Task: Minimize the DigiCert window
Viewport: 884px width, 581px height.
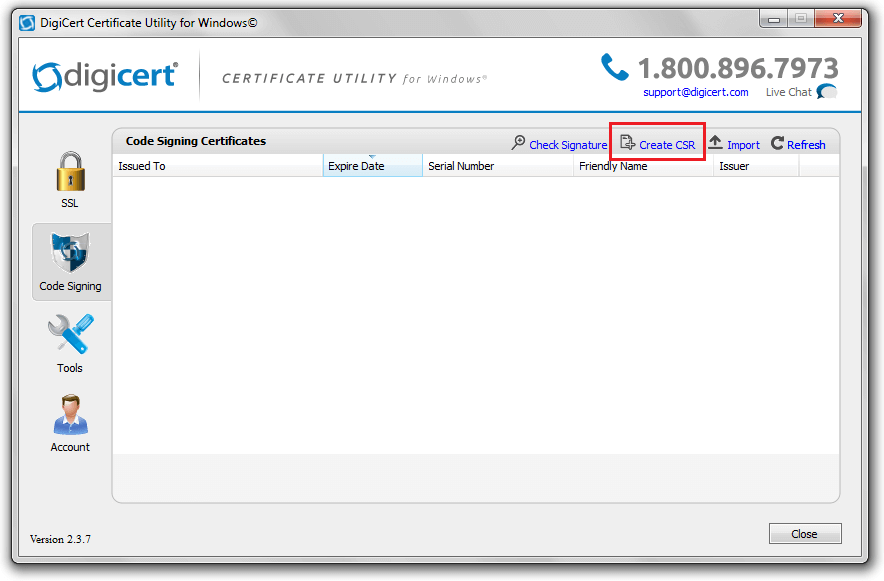Action: pos(774,19)
